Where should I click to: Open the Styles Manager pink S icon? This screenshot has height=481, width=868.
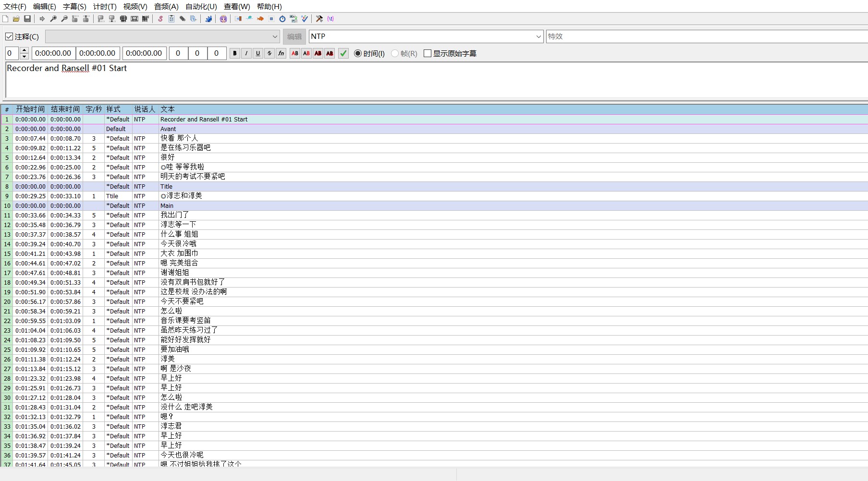pos(160,19)
